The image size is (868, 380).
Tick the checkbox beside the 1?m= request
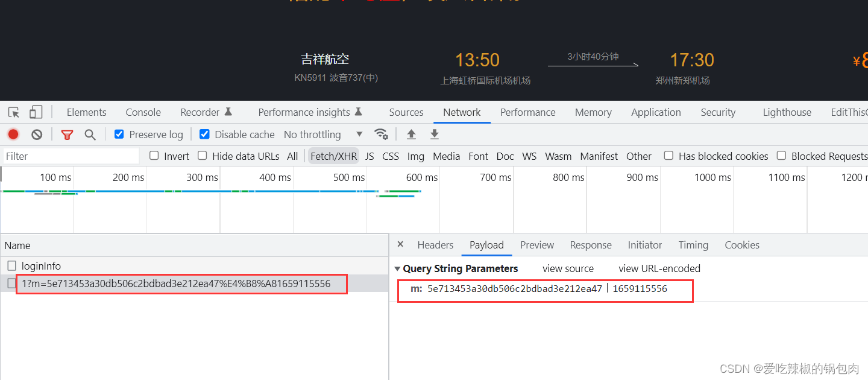[12, 283]
